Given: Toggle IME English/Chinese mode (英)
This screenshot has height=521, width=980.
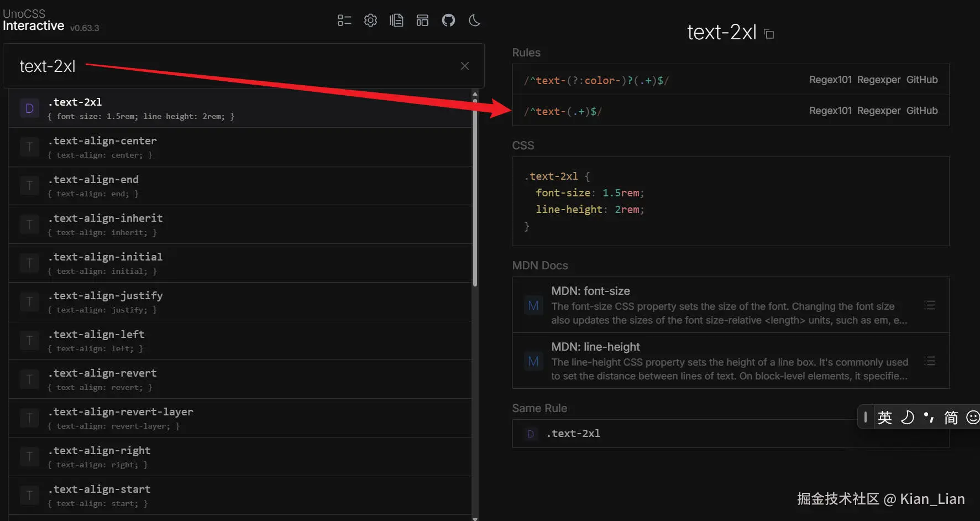Looking at the screenshot, I should (x=885, y=417).
